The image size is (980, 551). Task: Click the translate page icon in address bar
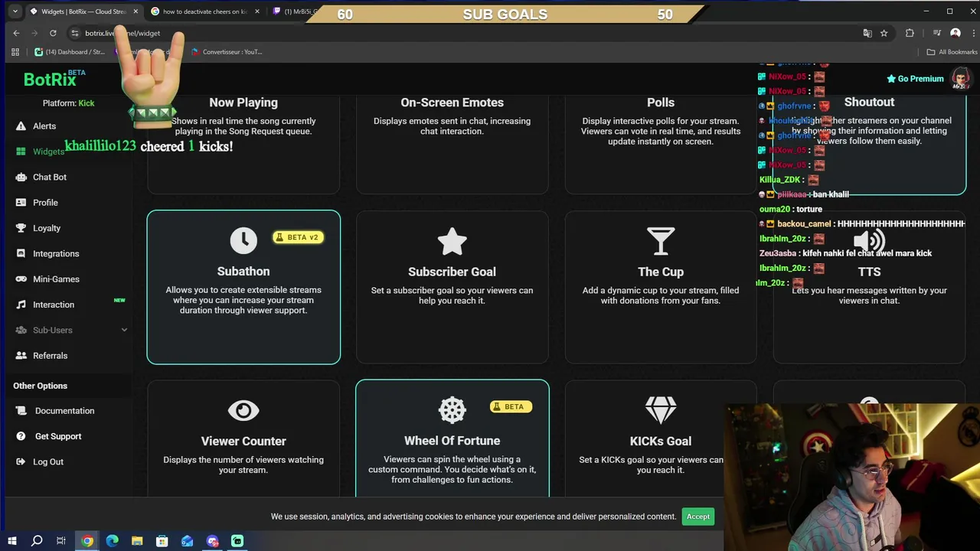(867, 33)
